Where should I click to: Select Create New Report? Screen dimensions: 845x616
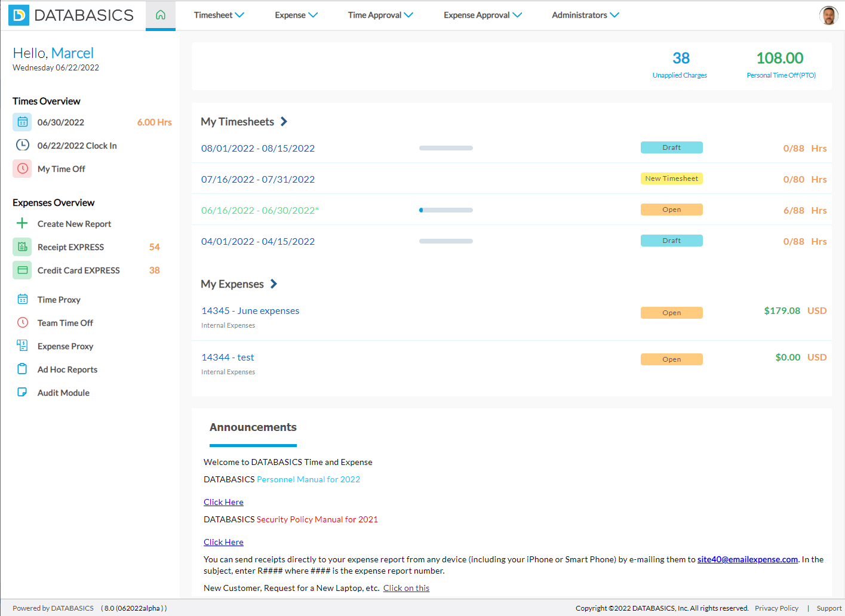click(75, 224)
